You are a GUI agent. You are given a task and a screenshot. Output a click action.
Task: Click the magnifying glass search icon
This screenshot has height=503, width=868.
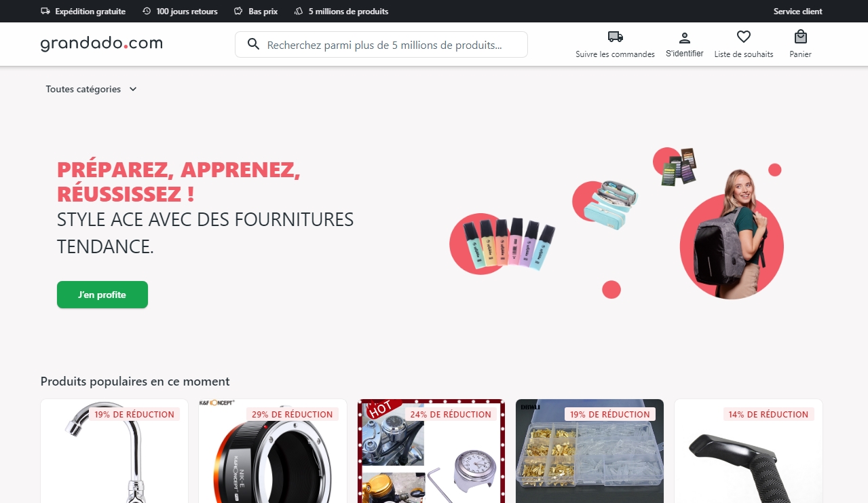[x=254, y=45]
